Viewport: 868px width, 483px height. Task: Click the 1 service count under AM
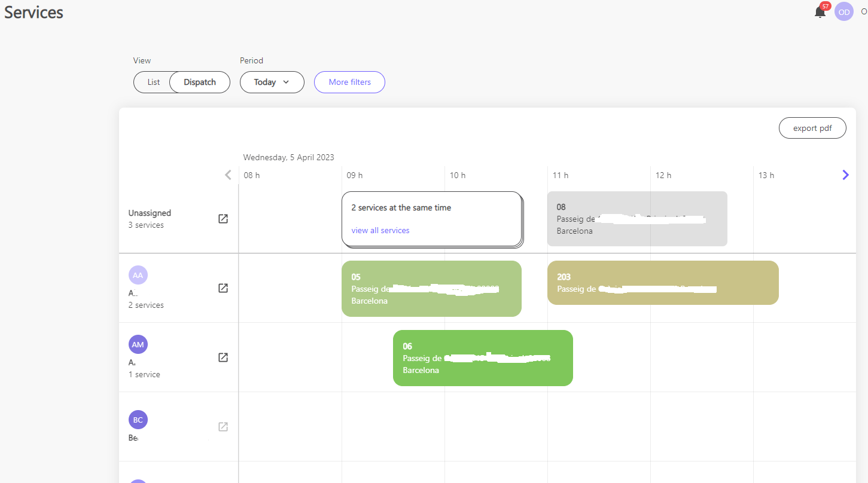pos(144,374)
